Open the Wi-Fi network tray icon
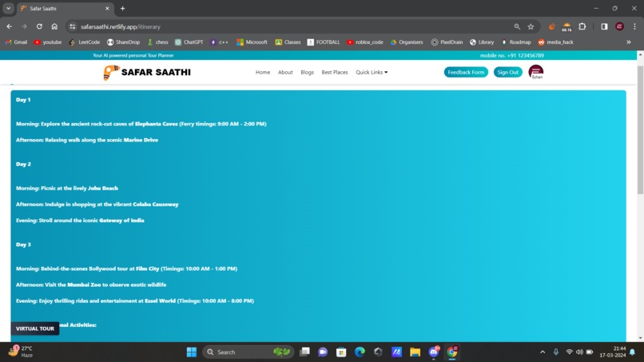 [569, 352]
